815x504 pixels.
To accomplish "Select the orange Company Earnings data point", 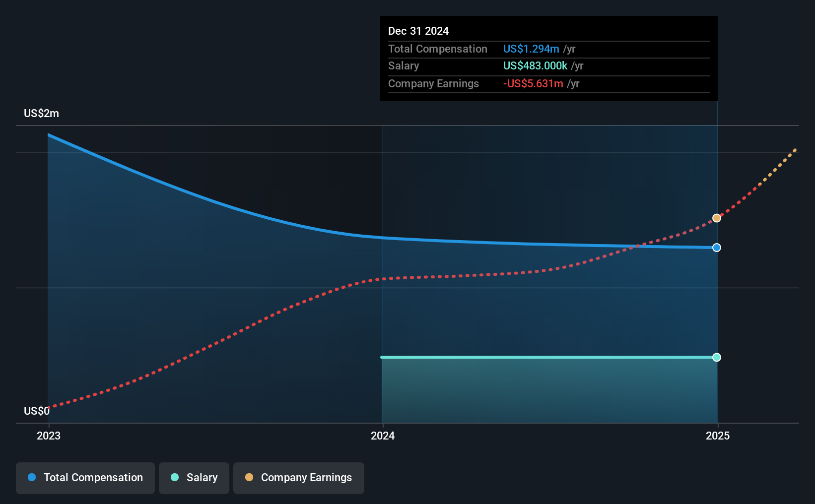I will click(x=717, y=218).
